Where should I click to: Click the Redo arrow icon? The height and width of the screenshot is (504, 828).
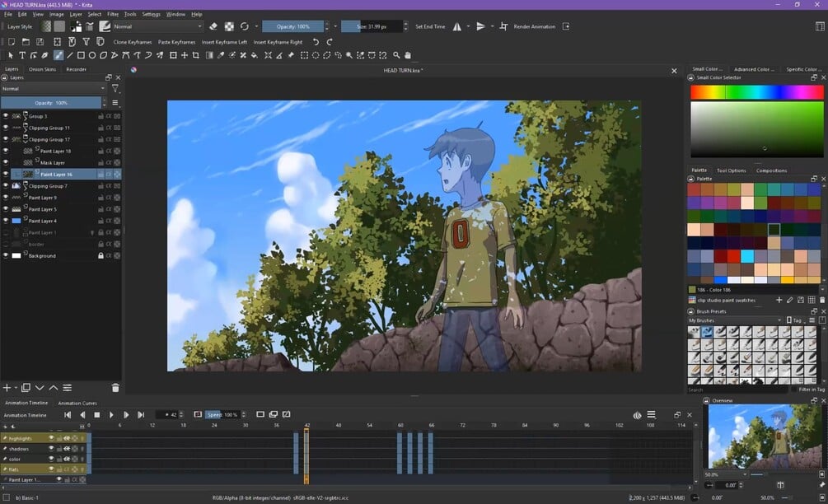click(x=329, y=42)
